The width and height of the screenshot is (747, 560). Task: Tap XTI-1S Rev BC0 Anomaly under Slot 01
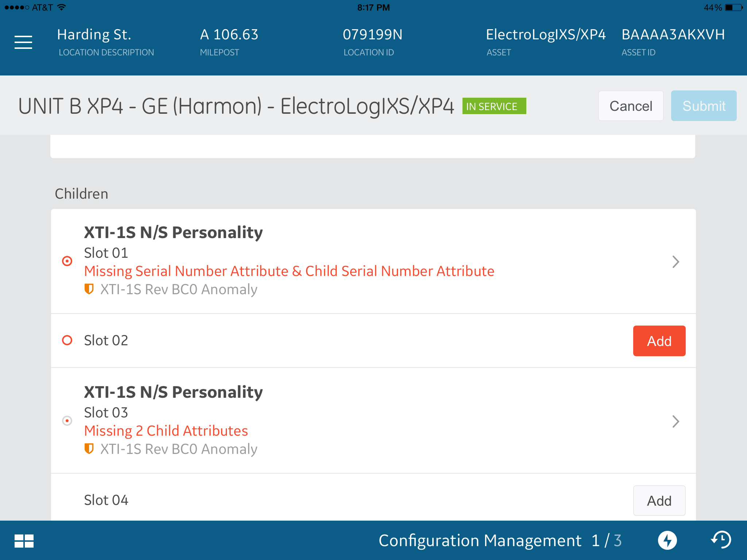click(179, 289)
